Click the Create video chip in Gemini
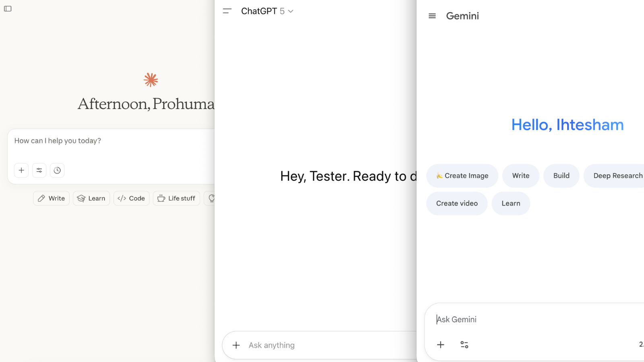Screen dimensions: 644x362 coord(457,204)
